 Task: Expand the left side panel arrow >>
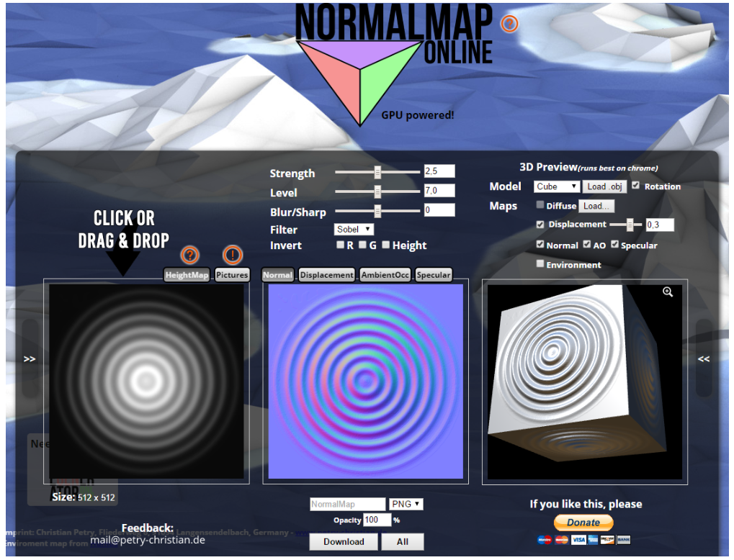click(x=30, y=359)
